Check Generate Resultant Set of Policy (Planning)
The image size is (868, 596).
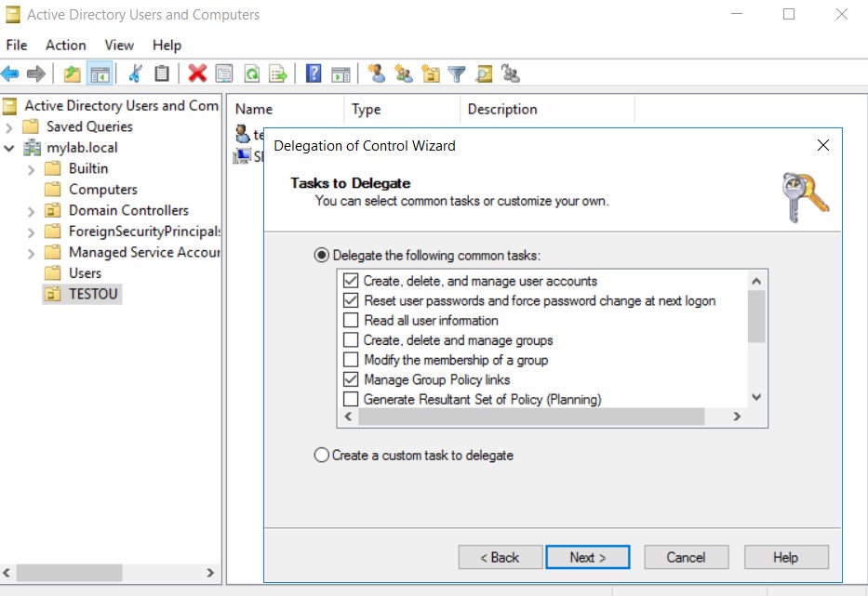click(351, 399)
